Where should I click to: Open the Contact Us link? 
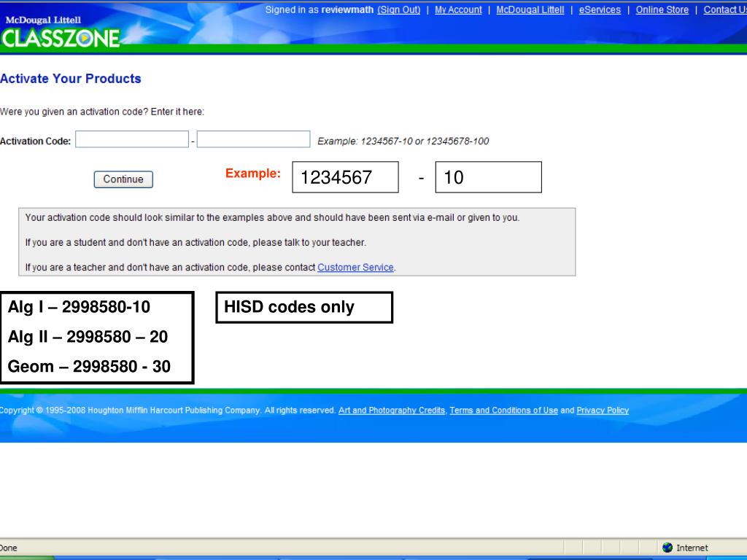tap(725, 10)
